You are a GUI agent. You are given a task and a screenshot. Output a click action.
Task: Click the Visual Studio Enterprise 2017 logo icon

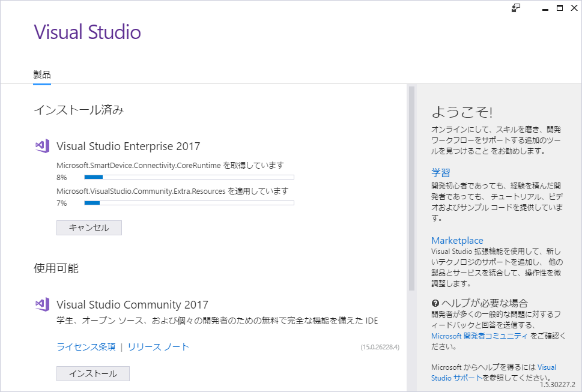point(42,146)
